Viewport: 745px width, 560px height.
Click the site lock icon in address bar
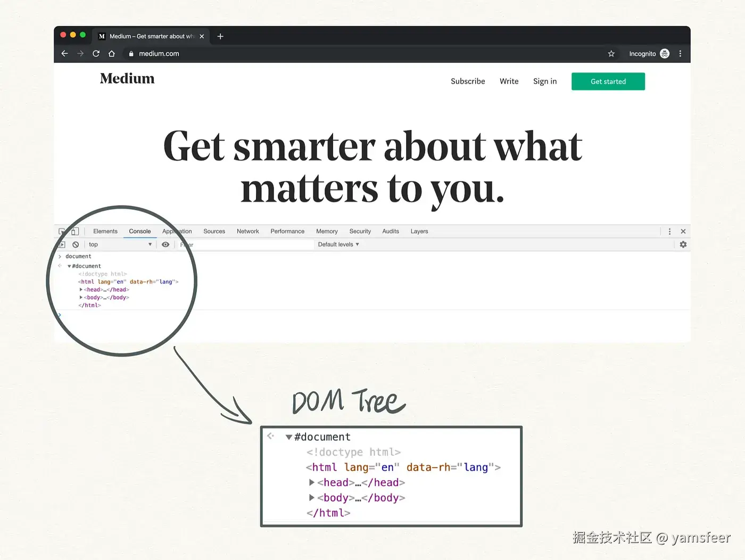click(131, 53)
